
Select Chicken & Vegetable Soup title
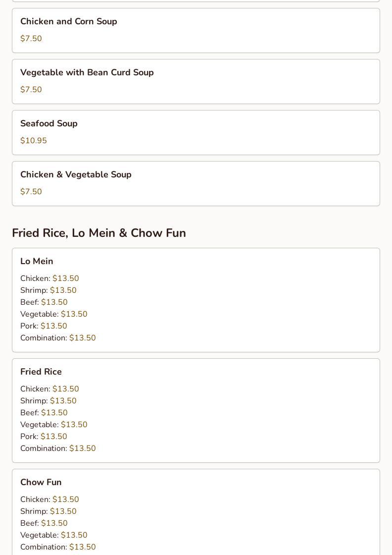(x=76, y=174)
